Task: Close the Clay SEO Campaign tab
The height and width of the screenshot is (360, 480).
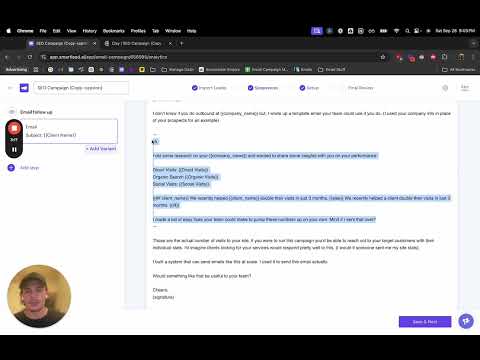Action: (170, 43)
